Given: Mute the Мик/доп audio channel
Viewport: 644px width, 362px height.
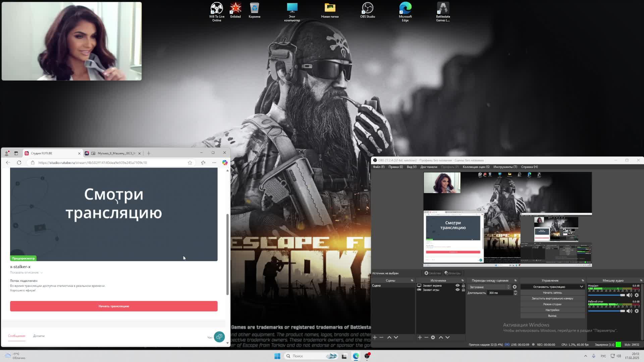Looking at the screenshot, I should (x=629, y=295).
